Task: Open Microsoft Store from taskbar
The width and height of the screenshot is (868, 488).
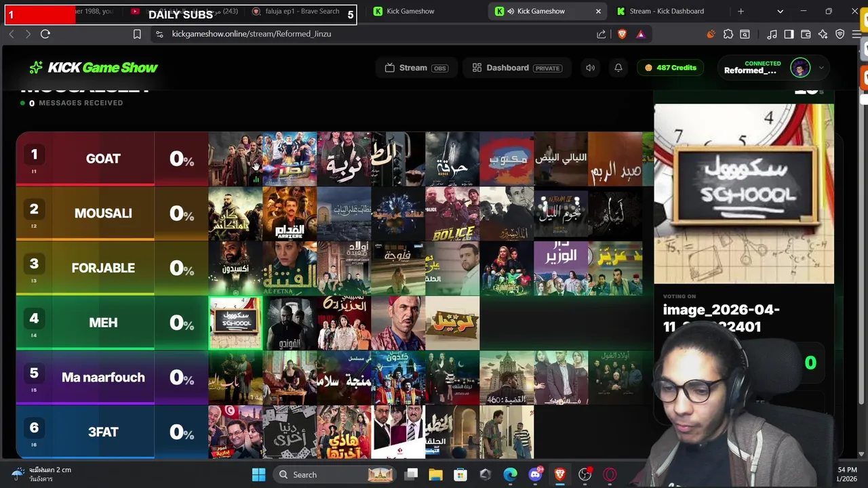Action: 460,474
